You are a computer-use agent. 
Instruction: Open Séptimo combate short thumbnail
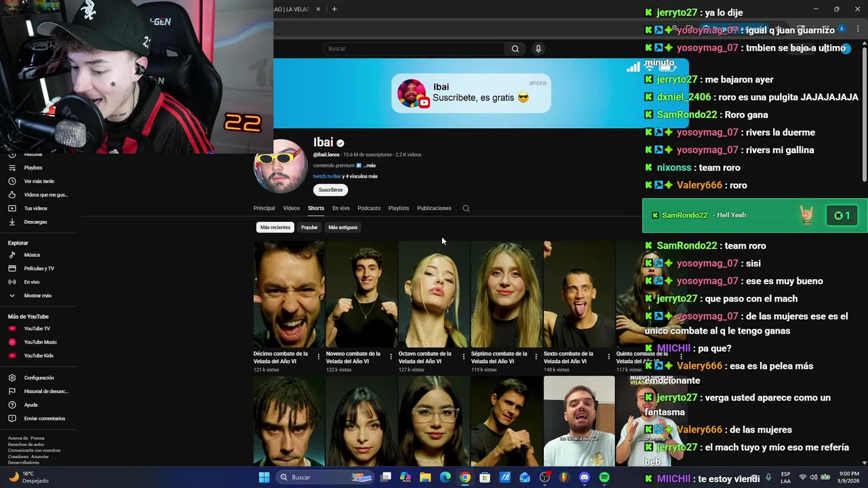click(507, 294)
